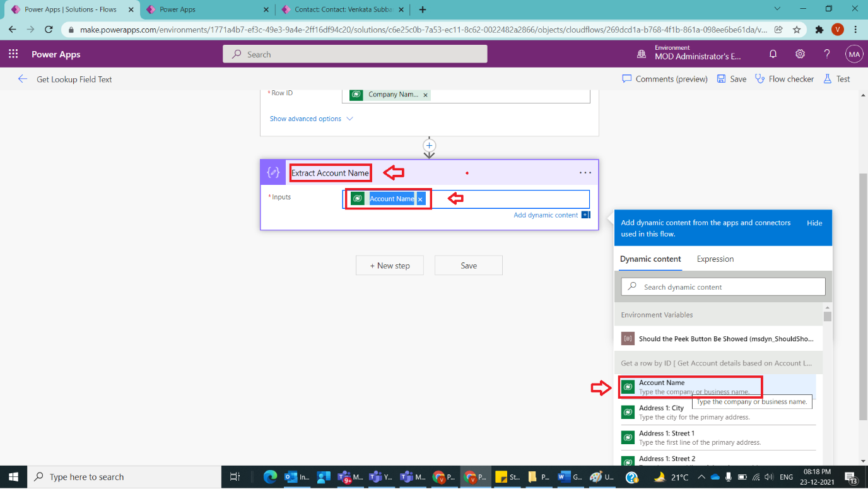This screenshot has width=868, height=489.
Task: Click the plus icon to insert a step
Action: click(x=429, y=145)
